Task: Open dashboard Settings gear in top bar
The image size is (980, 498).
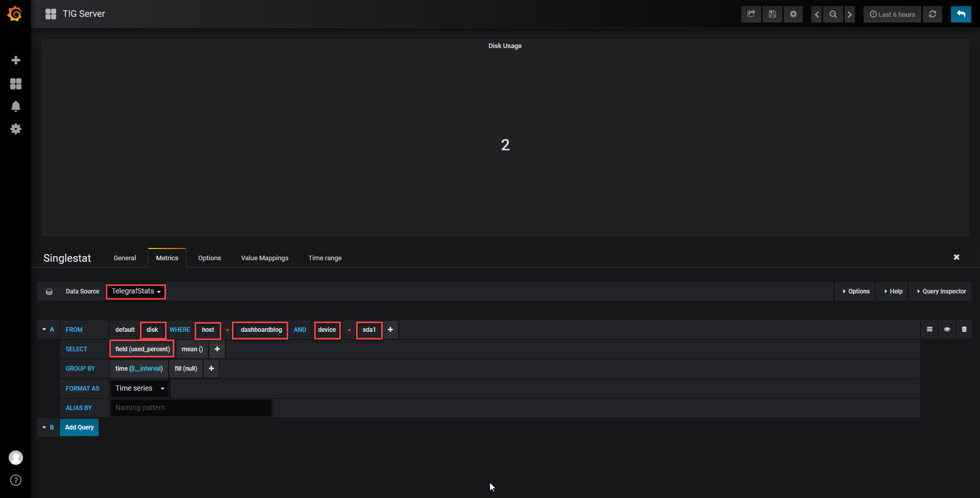Action: coord(793,14)
